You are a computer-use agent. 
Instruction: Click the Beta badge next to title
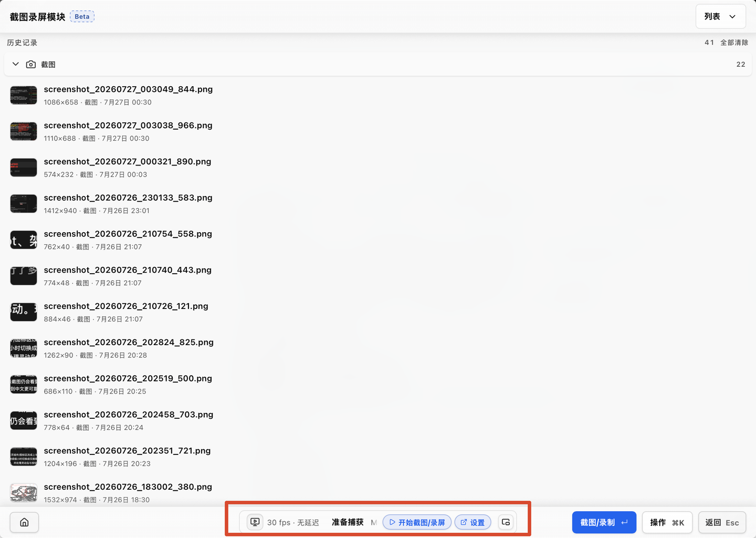(x=82, y=16)
